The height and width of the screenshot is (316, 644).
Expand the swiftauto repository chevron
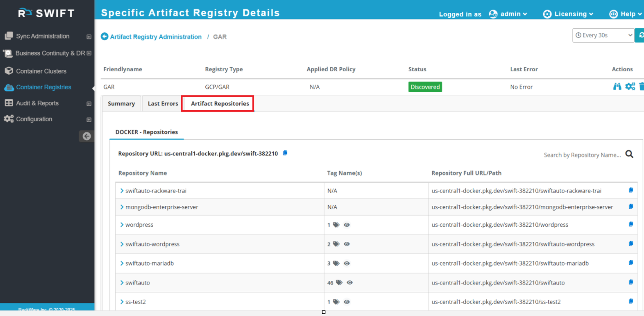122,283
